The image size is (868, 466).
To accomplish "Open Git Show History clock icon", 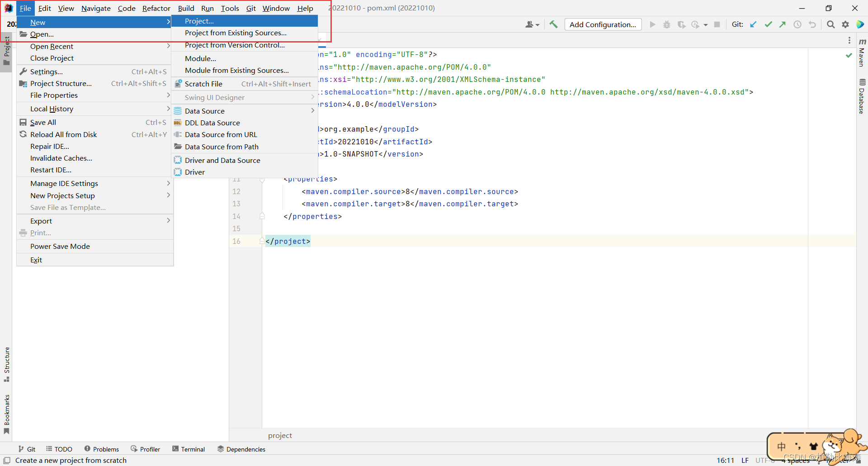I will click(797, 24).
